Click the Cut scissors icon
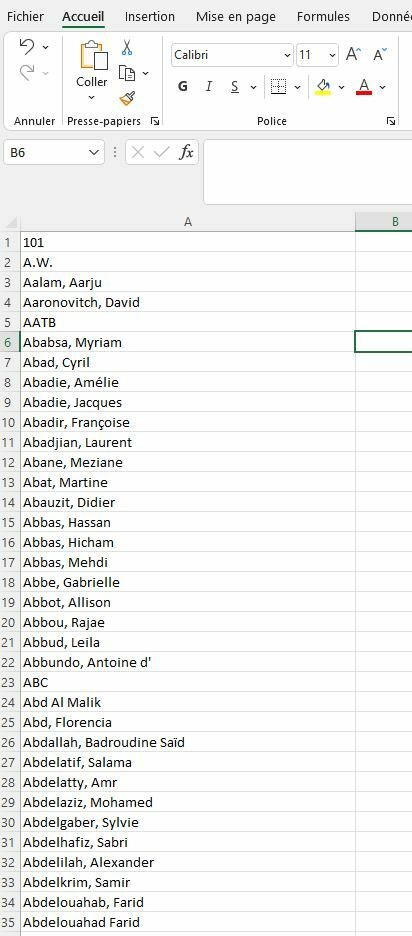 [127, 47]
